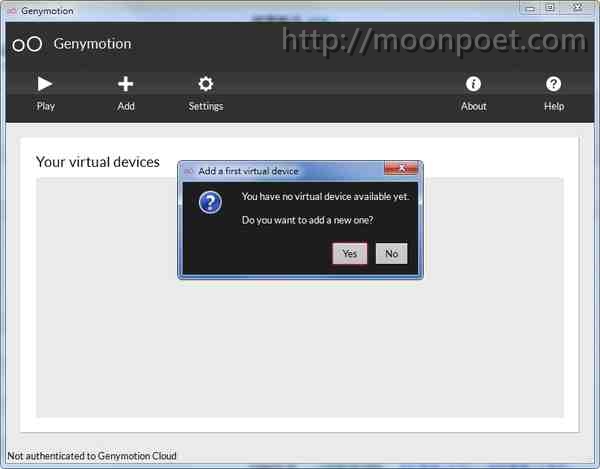Image resolution: width=600 pixels, height=469 pixels.
Task: Close the Add a first virtual device dialog
Action: 400,169
